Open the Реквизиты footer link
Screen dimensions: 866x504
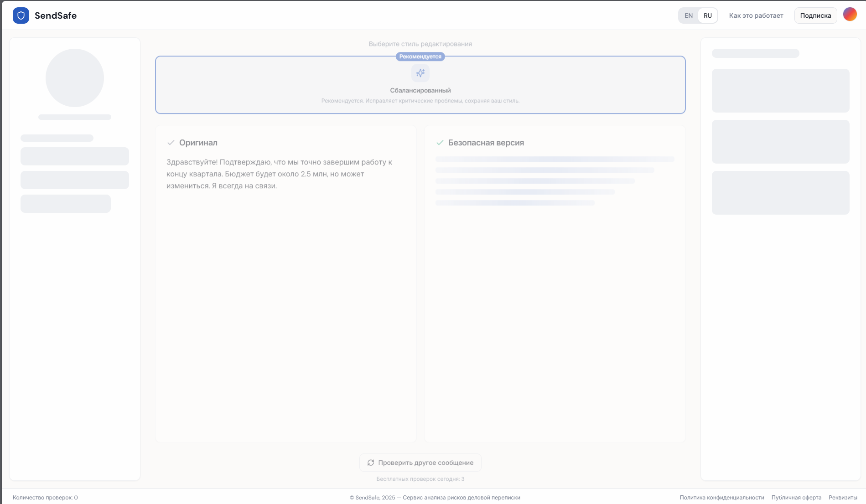click(843, 498)
